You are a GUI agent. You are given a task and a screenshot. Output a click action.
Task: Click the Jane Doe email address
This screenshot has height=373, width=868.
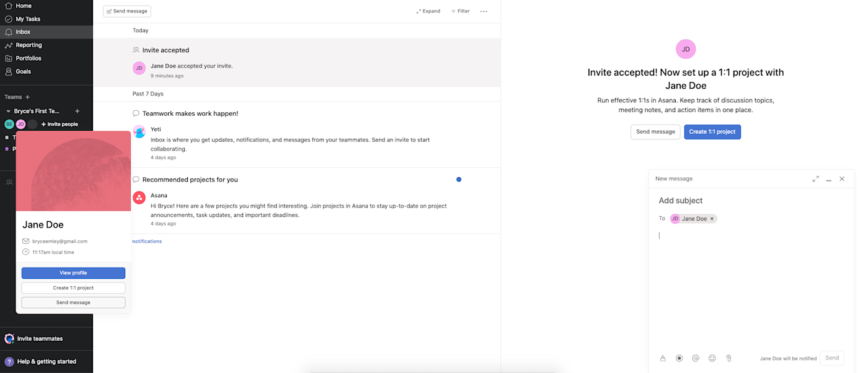pyautogui.click(x=60, y=241)
